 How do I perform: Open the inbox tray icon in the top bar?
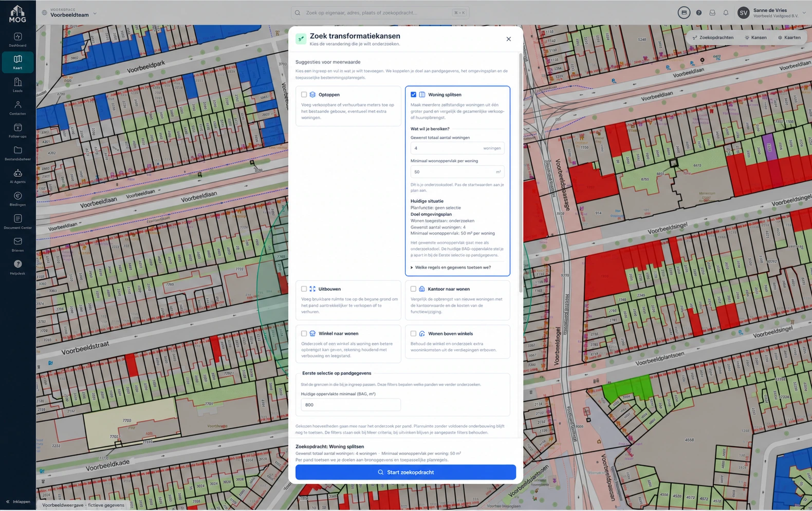pos(712,13)
